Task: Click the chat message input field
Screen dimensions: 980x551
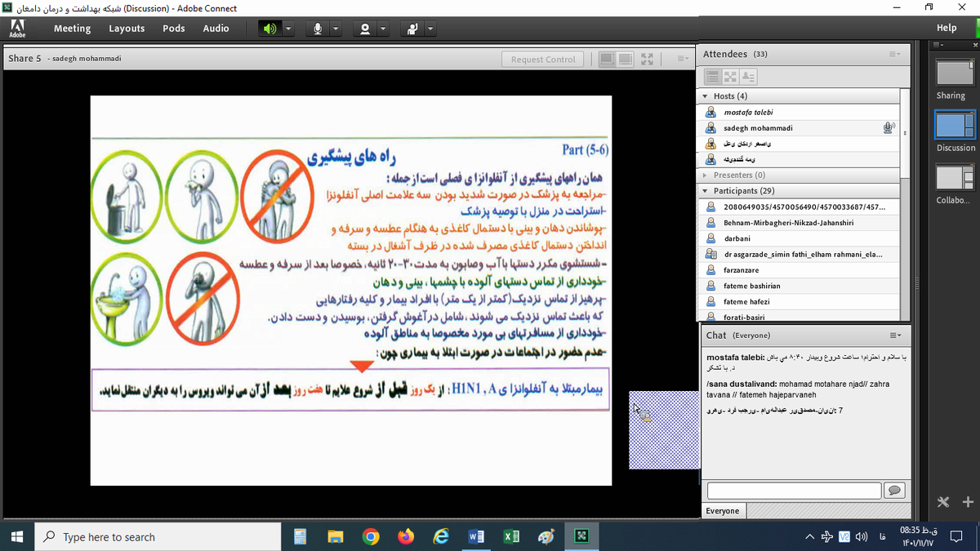Action: coord(794,490)
